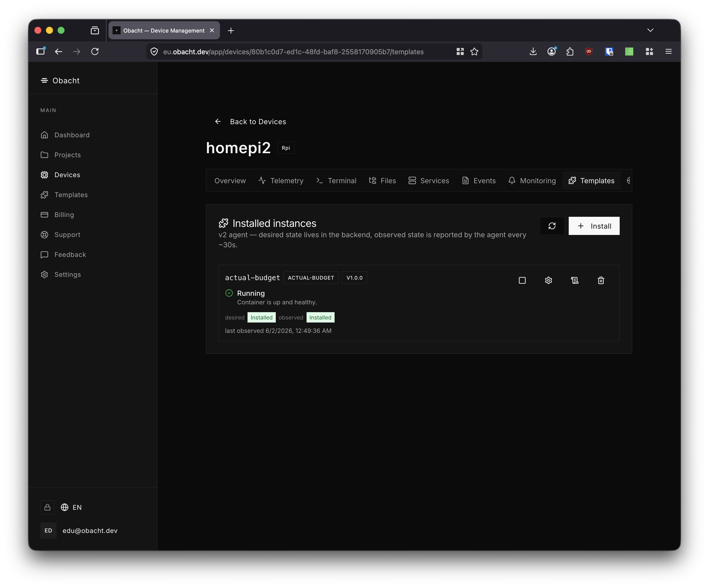Toggle the browser sidebar icon
The width and height of the screenshot is (709, 588).
[x=41, y=51]
